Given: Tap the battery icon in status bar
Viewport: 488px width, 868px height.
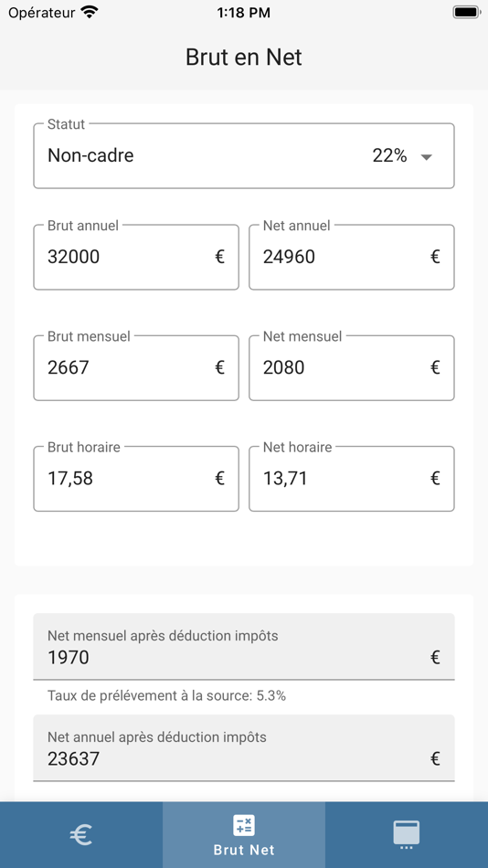Looking at the screenshot, I should point(466,12).
